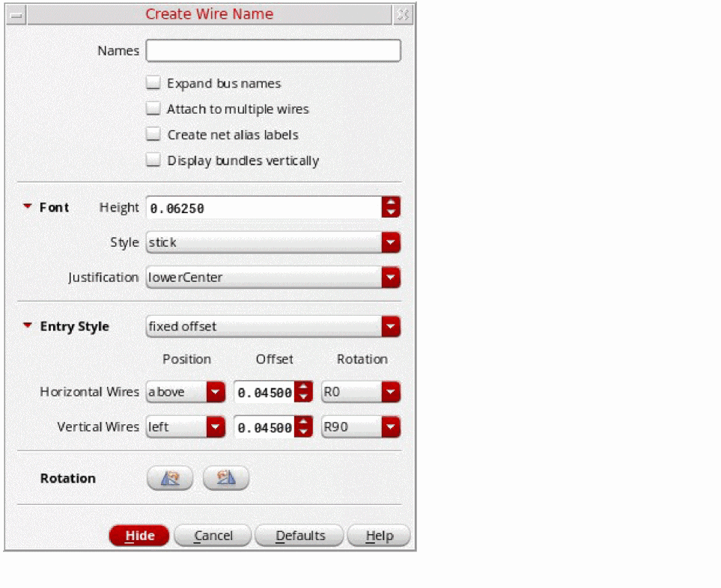Screen dimensions: 721x588
Task: Toggle Attach to multiple wires
Action: coord(153,109)
